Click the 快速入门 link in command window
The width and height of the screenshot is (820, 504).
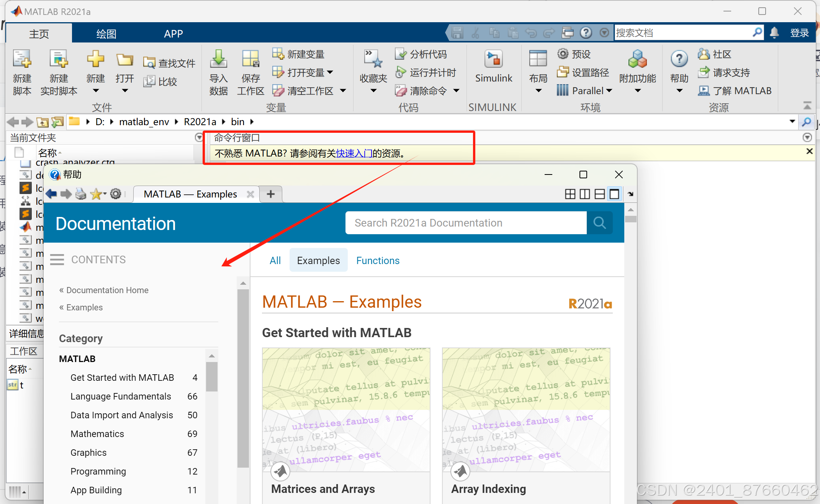[x=354, y=153]
